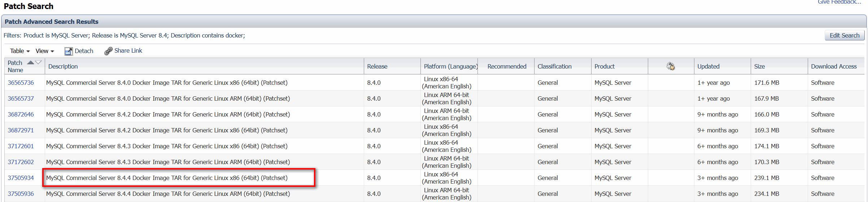Viewport: 868px width, 202px height.
Task: Select the 8.4.2 x86 Docker Image description
Action: coord(167,130)
